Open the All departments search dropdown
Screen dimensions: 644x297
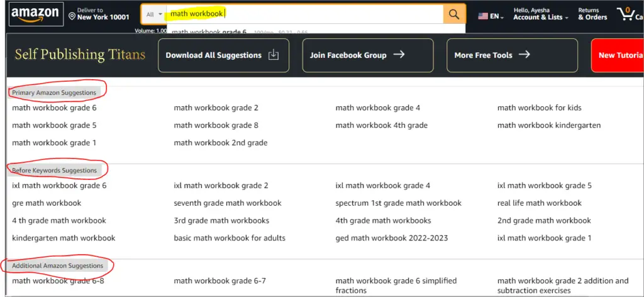tap(155, 14)
